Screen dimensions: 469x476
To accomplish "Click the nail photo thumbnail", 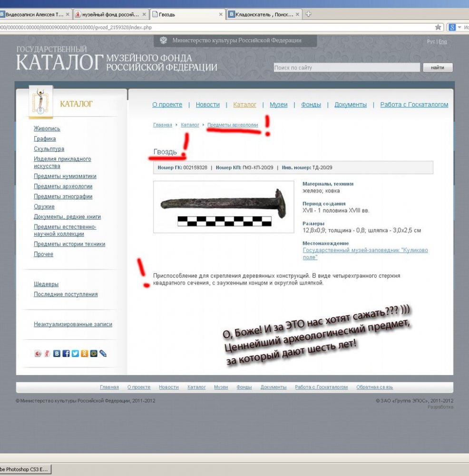I will point(224,207).
